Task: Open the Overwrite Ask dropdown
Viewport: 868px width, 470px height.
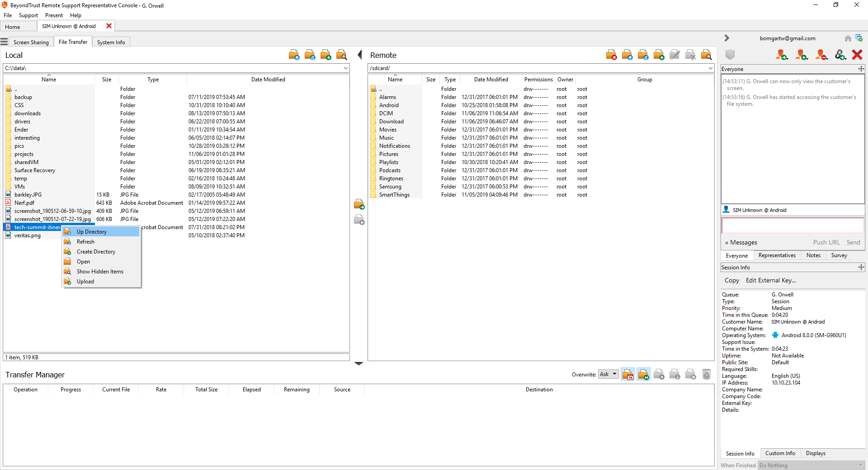Action: click(x=608, y=374)
